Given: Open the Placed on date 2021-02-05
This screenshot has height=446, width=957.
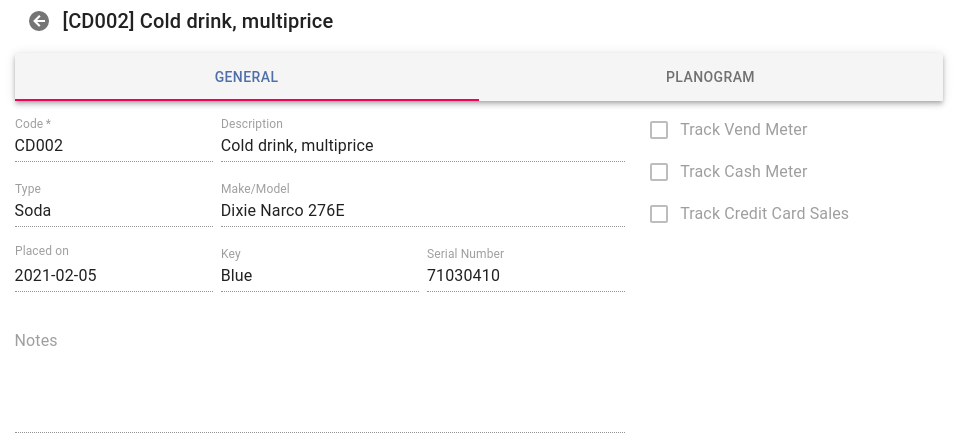Looking at the screenshot, I should [114, 276].
